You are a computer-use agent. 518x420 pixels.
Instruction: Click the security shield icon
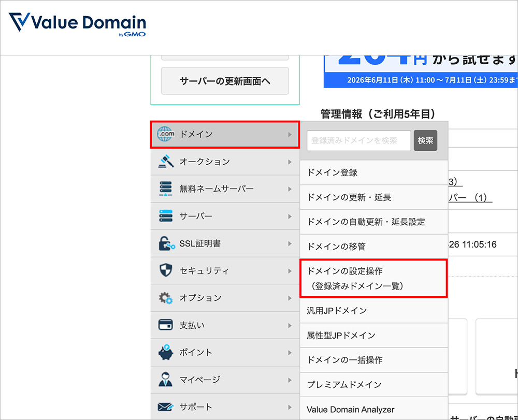click(166, 270)
